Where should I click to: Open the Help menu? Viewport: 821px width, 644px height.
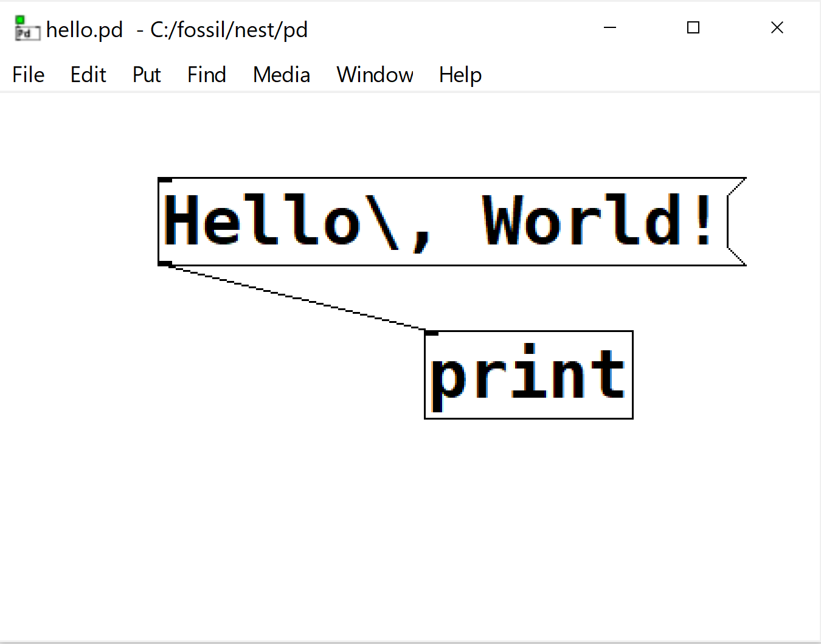pos(460,75)
